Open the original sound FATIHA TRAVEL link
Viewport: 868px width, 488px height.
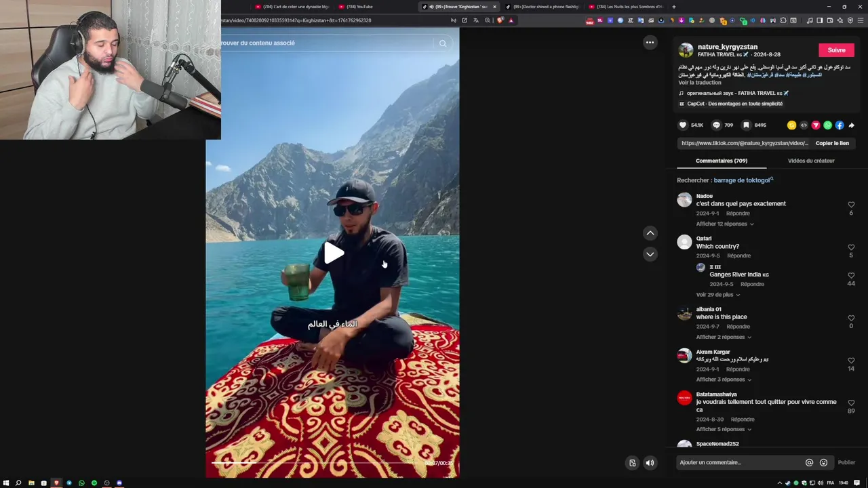tap(734, 93)
